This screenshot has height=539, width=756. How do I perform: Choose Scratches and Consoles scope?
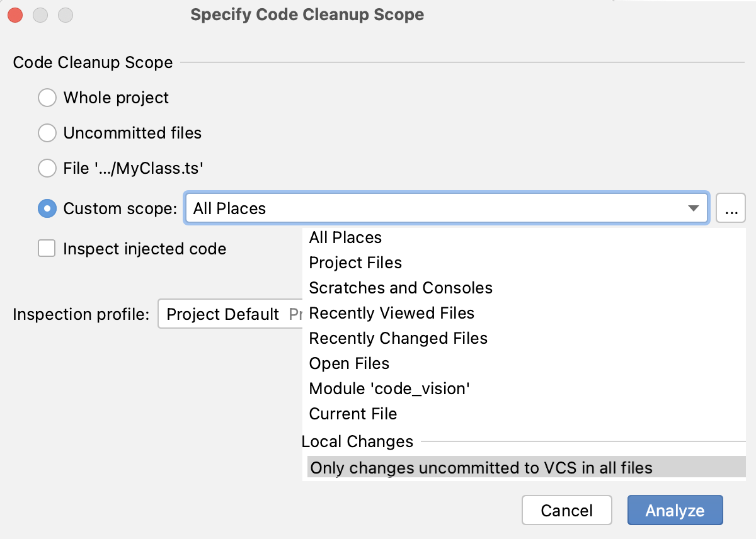401,288
